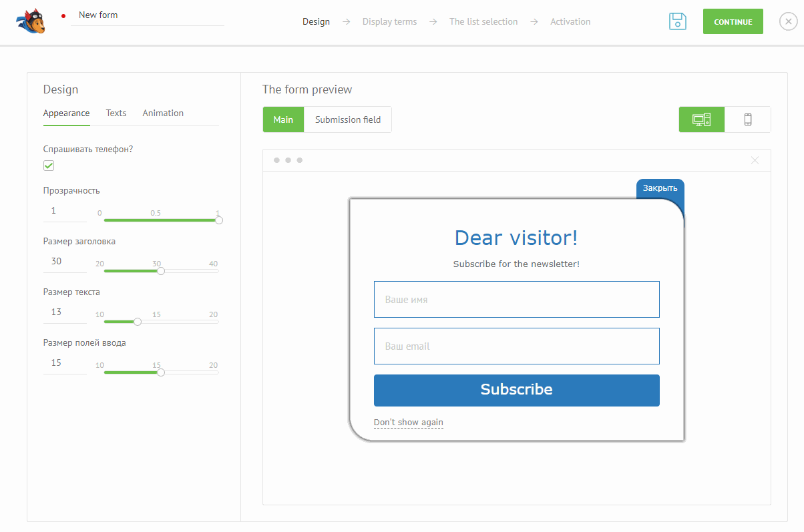Click the Subscribe for the newsletter! text
This screenshot has height=532, width=804.
pos(516,264)
